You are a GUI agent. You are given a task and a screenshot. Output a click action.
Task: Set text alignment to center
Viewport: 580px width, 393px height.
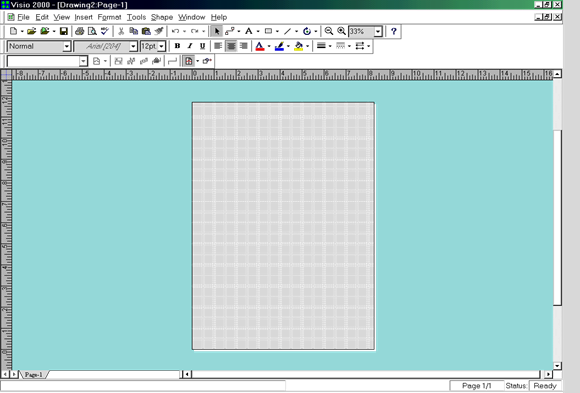click(231, 46)
